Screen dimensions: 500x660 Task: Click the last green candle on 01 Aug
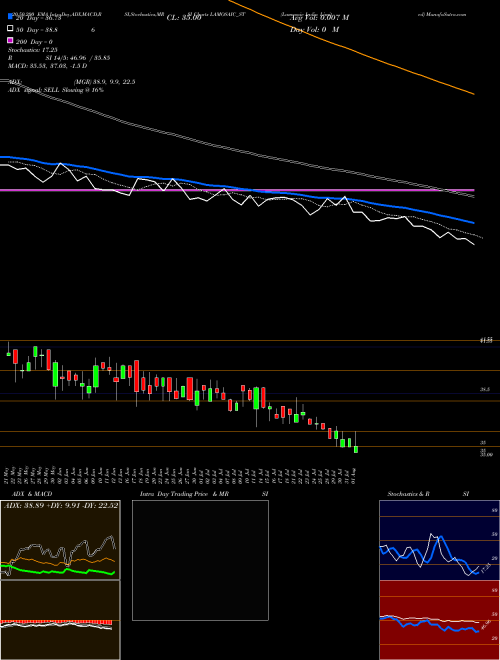click(356, 450)
